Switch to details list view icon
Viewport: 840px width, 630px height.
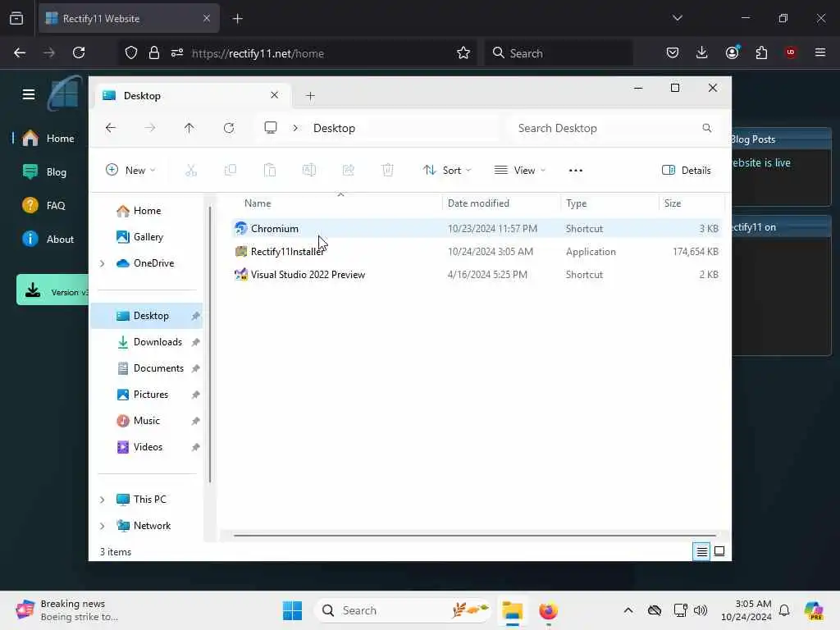(x=701, y=551)
